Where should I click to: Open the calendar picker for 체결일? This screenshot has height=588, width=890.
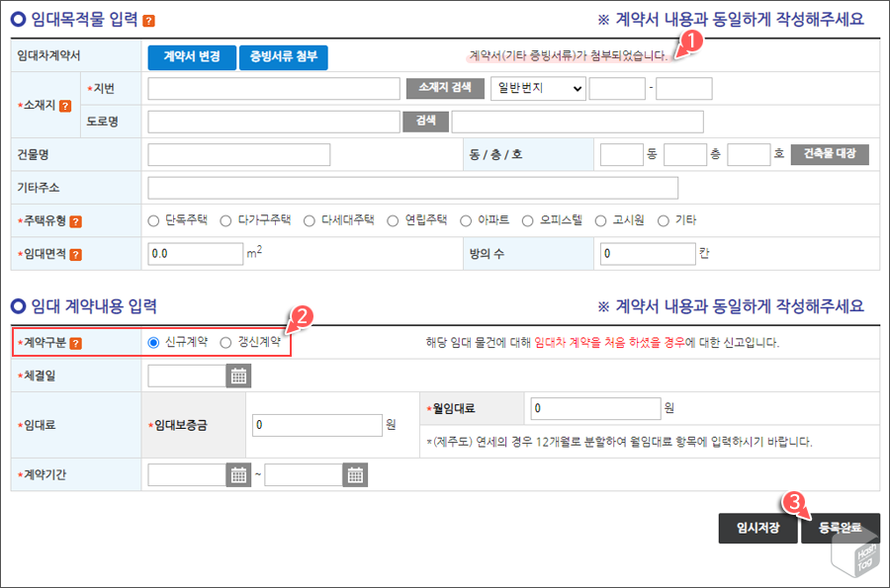pyautogui.click(x=237, y=376)
